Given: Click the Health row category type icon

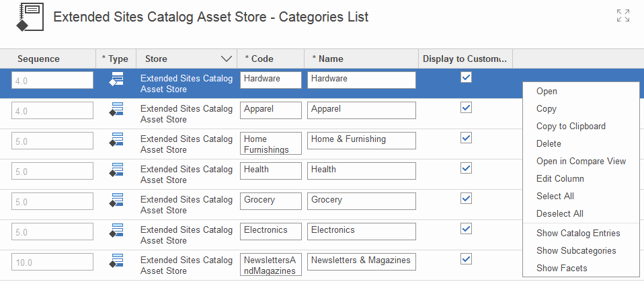Looking at the screenshot, I should click(x=116, y=170).
